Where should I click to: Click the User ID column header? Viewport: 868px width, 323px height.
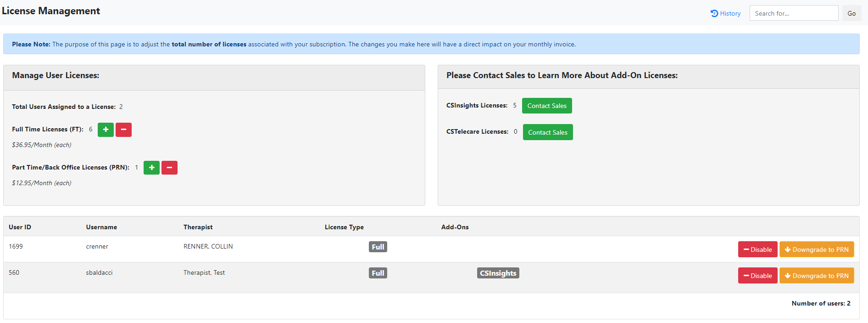point(20,227)
